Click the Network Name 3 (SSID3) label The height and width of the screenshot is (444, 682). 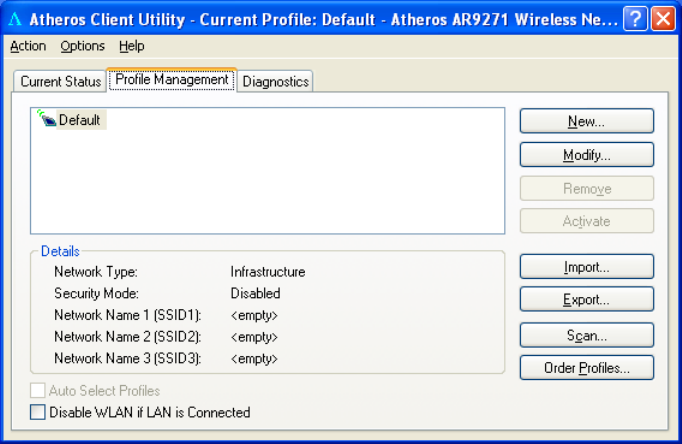(x=128, y=358)
